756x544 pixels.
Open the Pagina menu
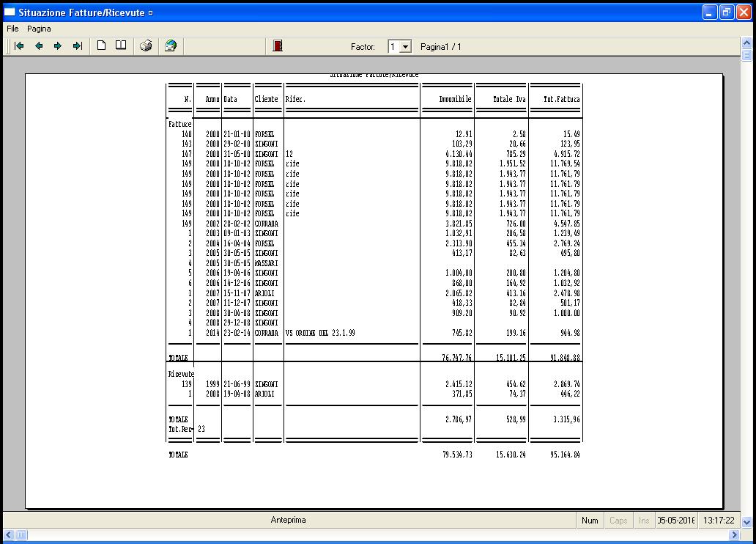pyautogui.click(x=39, y=29)
